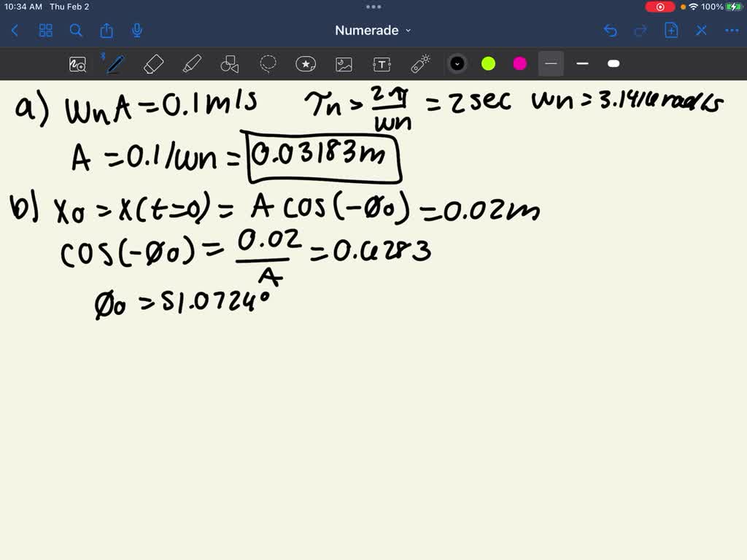Image resolution: width=747 pixels, height=560 pixels.
Task: Open the Share sheet
Action: 106,31
